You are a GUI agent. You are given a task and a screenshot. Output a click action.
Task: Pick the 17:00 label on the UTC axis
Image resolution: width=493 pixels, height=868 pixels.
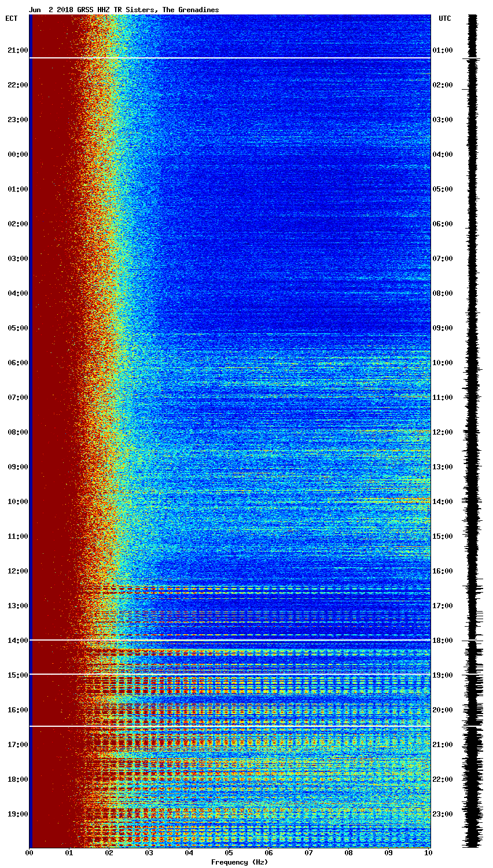pos(443,606)
